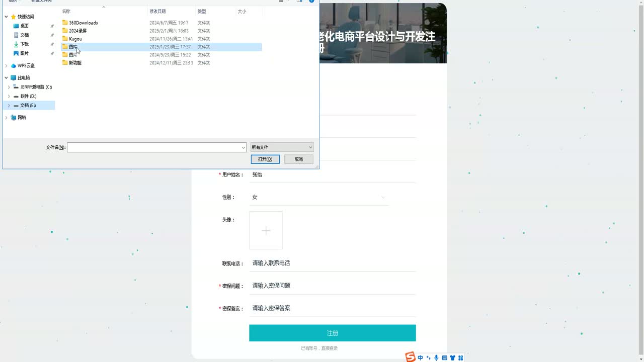Click the 文件夹 type cell of 360Downloads
The height and width of the screenshot is (362, 644).
204,23
